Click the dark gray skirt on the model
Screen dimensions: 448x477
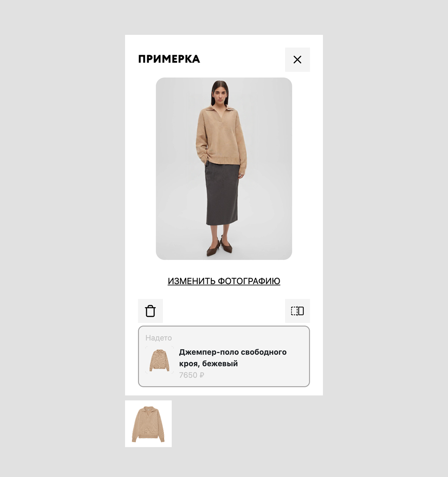(x=222, y=193)
